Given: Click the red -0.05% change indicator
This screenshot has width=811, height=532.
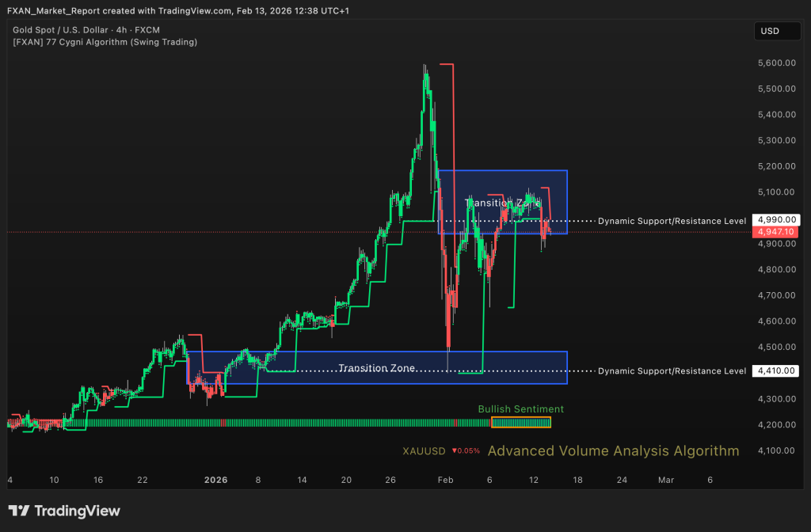Looking at the screenshot, I should tap(465, 451).
